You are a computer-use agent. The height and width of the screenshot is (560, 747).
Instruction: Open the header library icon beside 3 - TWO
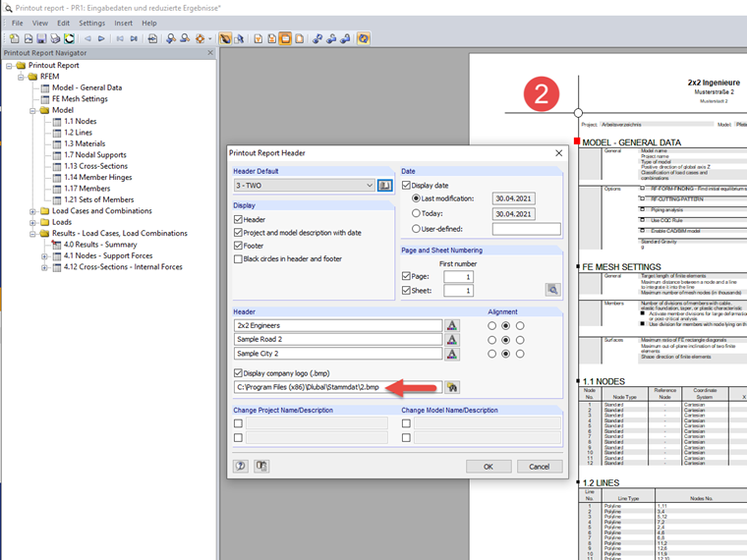[x=384, y=186]
